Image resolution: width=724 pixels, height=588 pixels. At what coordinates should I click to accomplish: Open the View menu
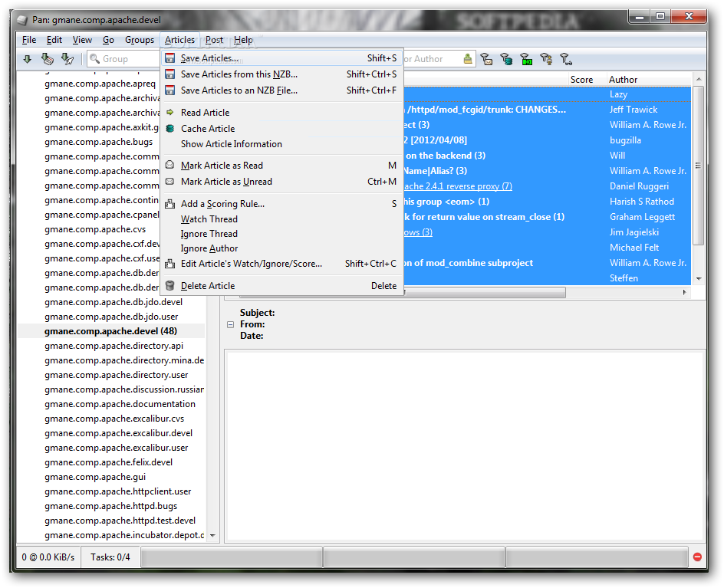coord(82,40)
